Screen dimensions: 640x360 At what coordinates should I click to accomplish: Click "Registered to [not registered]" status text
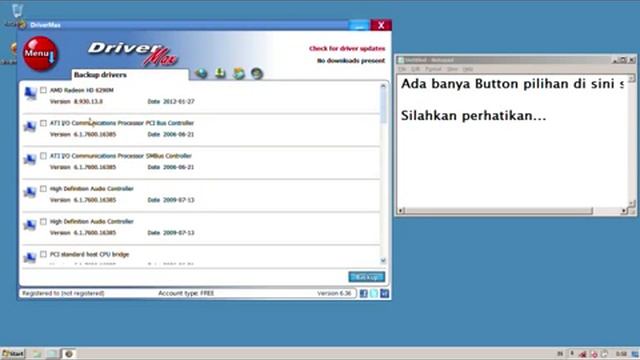[x=63, y=293]
